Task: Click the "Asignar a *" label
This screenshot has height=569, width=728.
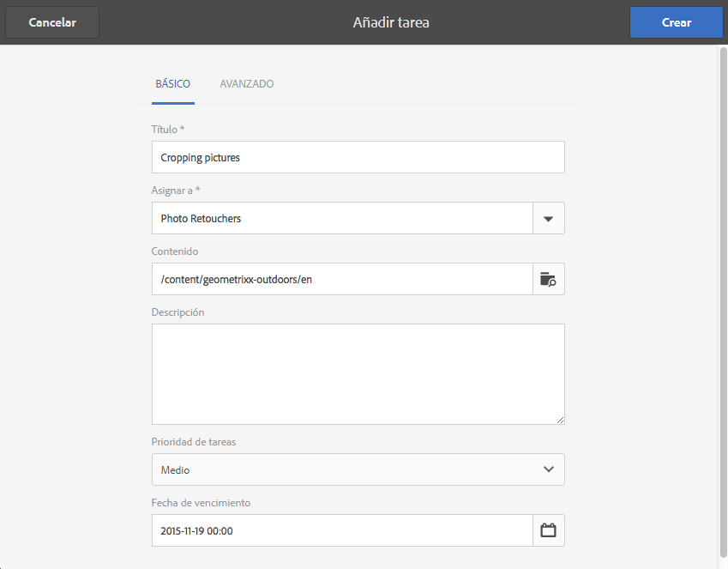Action: coord(176,191)
